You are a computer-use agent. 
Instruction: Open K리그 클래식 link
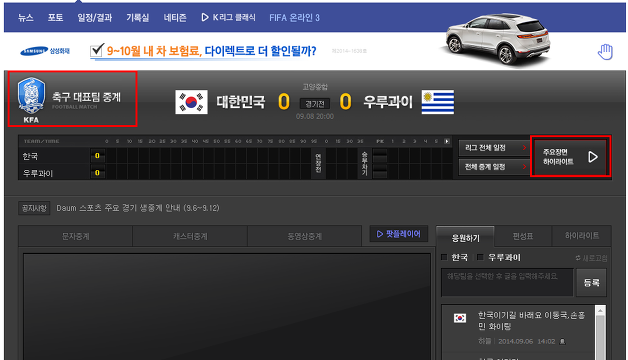pos(228,18)
